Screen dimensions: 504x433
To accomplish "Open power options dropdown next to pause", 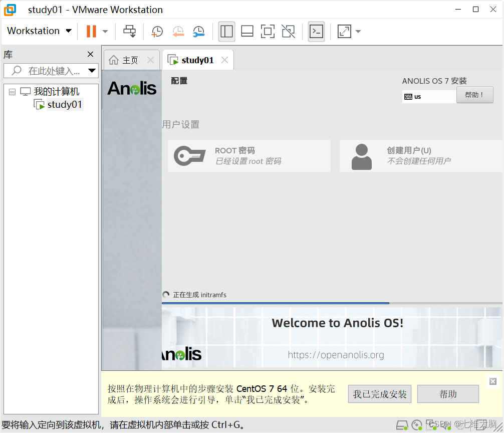I will coord(105,32).
